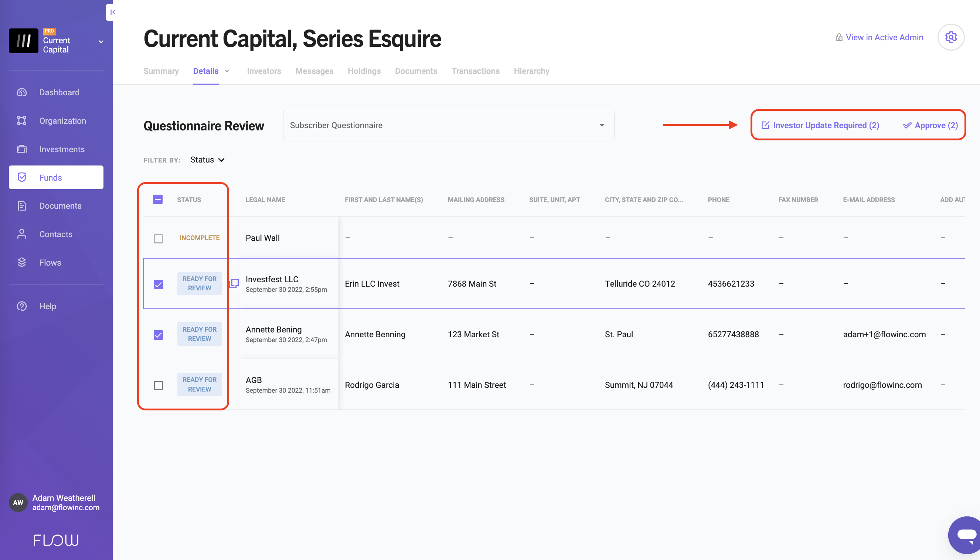Click AGB Ready For Review badge
The image size is (980, 560).
pos(199,384)
